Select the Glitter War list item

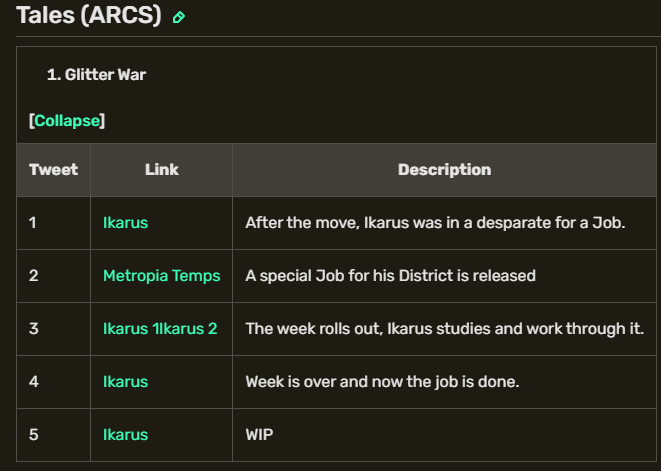coord(104,75)
